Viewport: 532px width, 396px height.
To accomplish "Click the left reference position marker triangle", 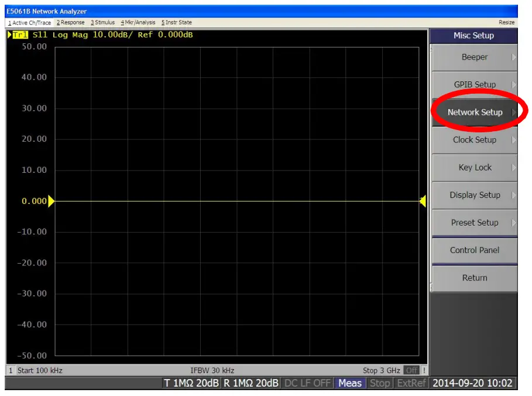I will point(51,201).
